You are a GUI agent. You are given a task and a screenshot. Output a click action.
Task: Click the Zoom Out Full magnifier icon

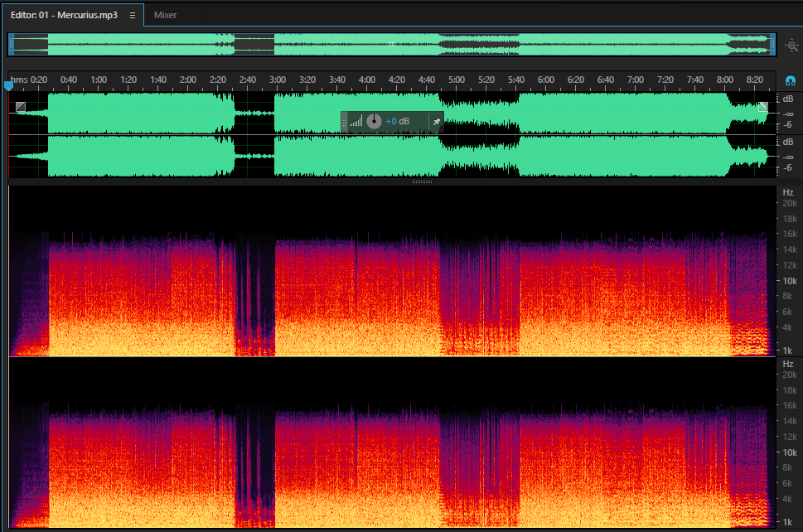(791, 46)
